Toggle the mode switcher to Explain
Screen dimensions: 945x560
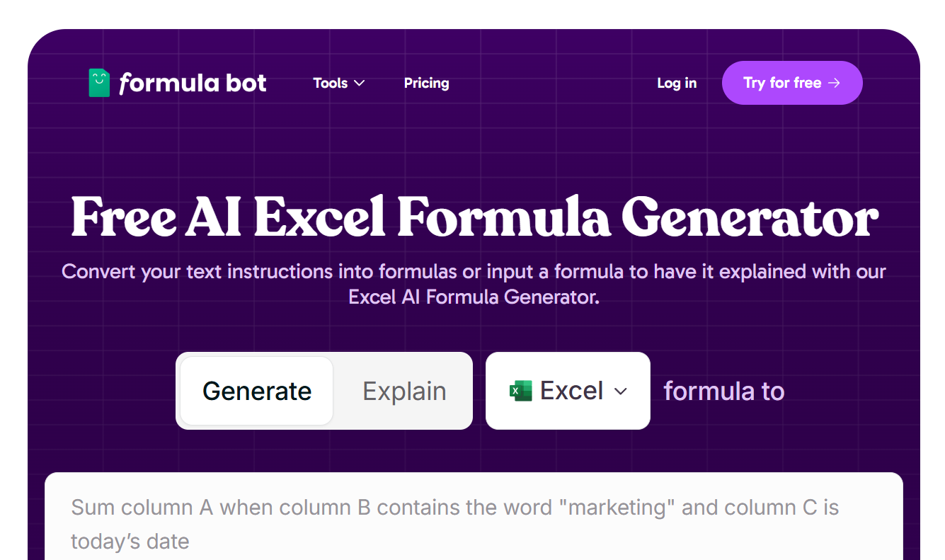click(x=404, y=391)
